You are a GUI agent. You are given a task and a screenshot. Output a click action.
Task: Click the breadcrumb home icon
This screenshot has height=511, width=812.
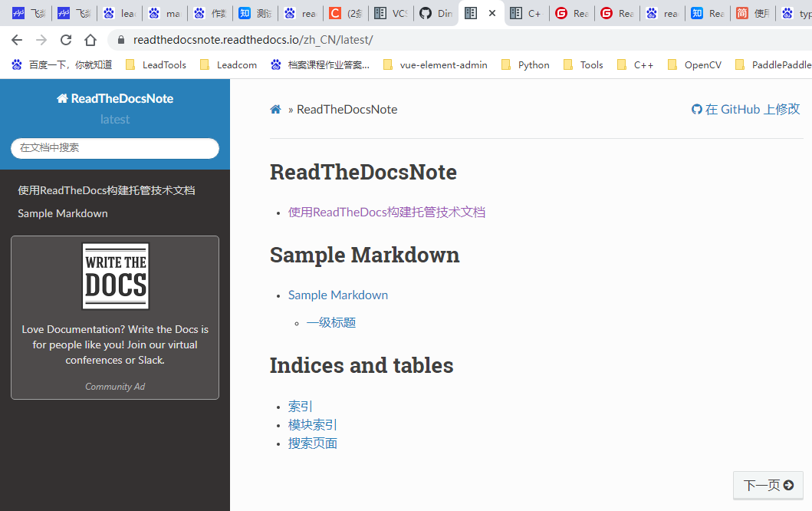point(275,110)
